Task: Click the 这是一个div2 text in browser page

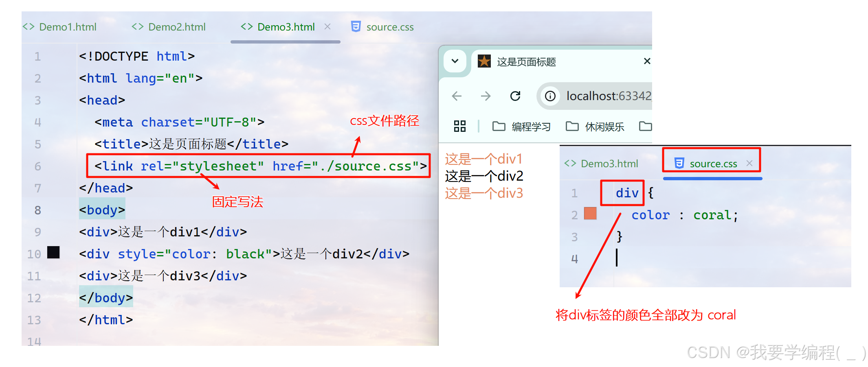Action: (484, 176)
